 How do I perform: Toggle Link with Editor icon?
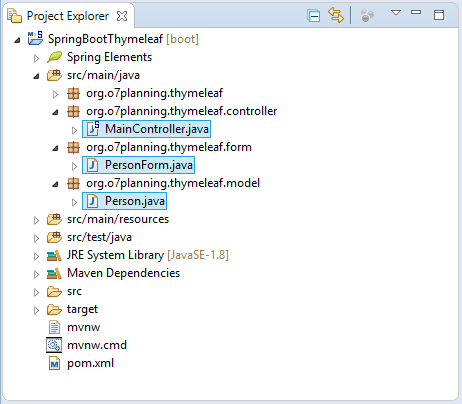(x=335, y=15)
